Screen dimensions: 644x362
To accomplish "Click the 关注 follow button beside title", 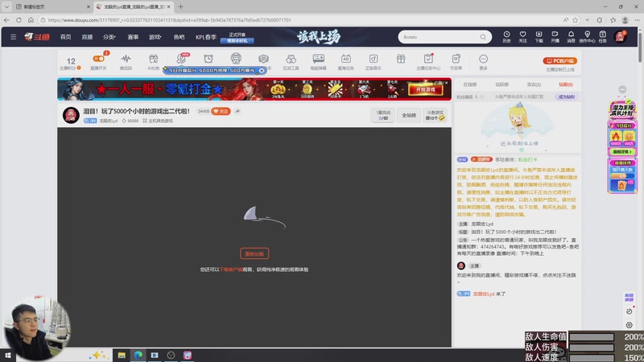I will click(221, 111).
